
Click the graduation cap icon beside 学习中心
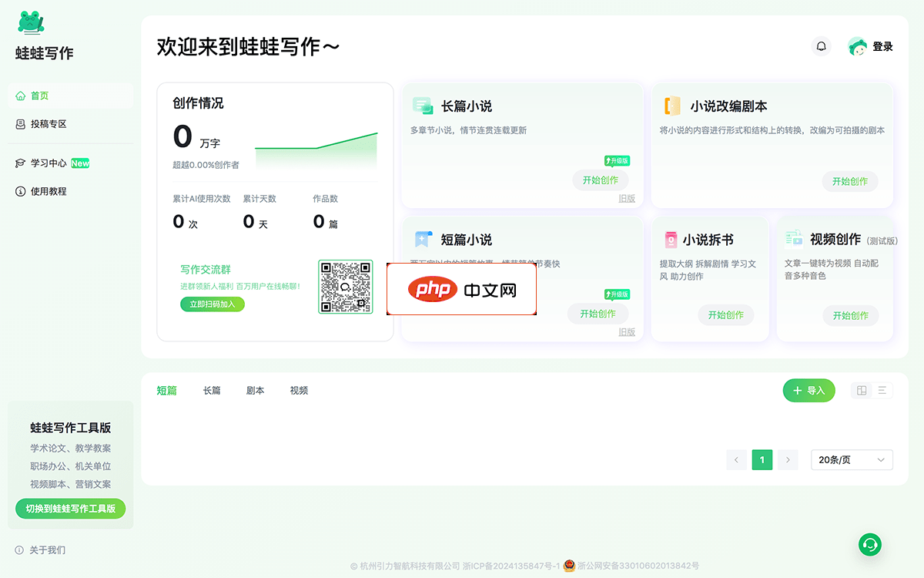pos(21,163)
